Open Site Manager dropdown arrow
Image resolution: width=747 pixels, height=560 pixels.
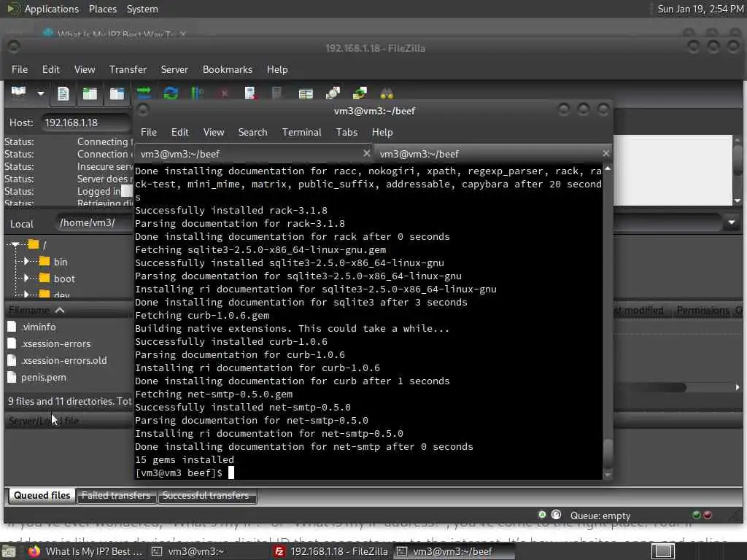(41, 93)
